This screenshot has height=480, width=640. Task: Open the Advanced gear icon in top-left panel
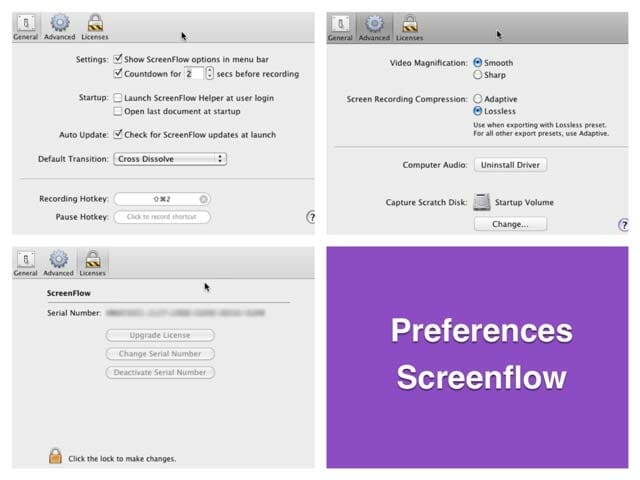point(59,24)
